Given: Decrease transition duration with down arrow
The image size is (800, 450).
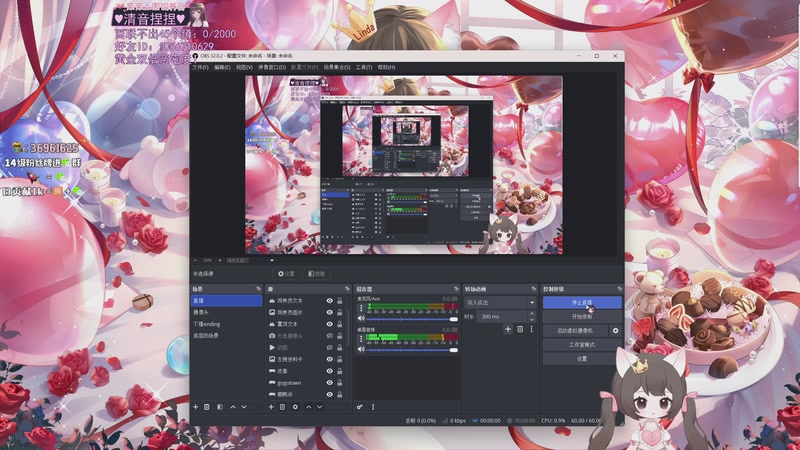Looking at the screenshot, I should pyautogui.click(x=532, y=319).
